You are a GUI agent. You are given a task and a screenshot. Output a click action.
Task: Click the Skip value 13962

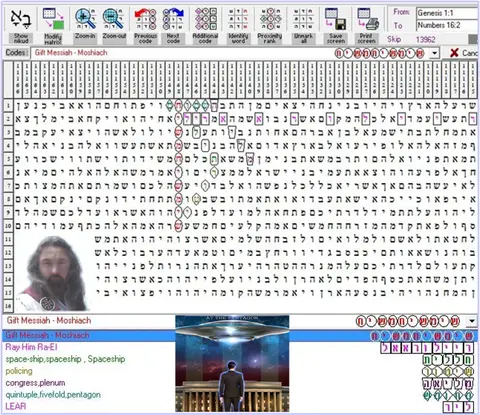[x=425, y=40]
